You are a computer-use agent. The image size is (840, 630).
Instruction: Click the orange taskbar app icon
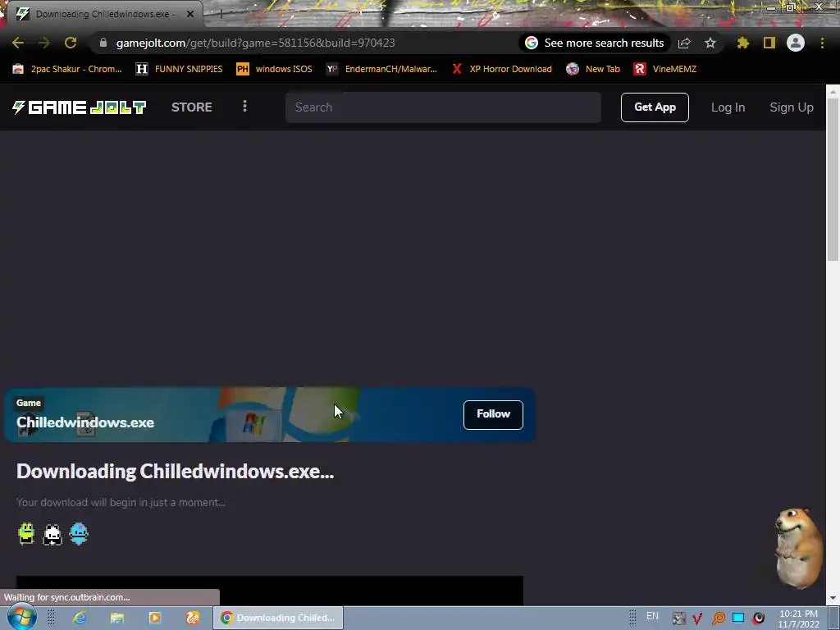[193, 618]
